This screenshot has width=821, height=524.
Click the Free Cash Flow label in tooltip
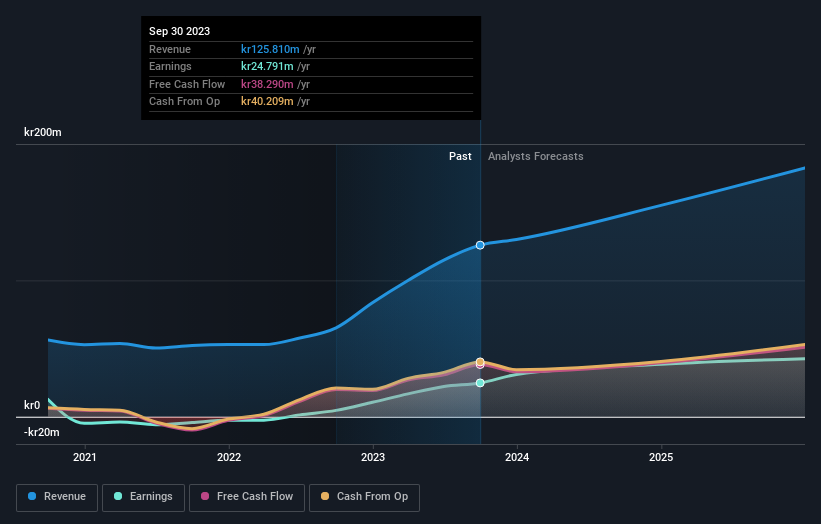coord(187,84)
